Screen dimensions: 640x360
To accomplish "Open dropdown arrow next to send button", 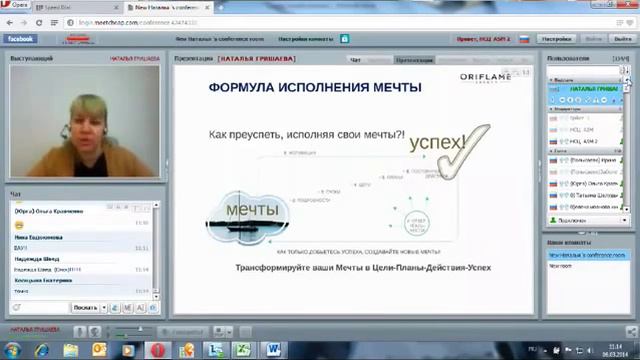I will pyautogui.click(x=104, y=308).
